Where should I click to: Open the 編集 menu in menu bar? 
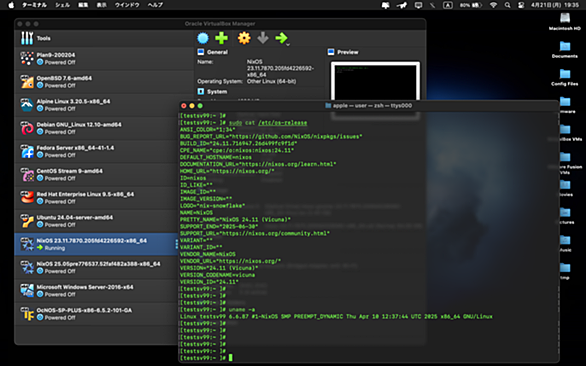[x=83, y=5]
